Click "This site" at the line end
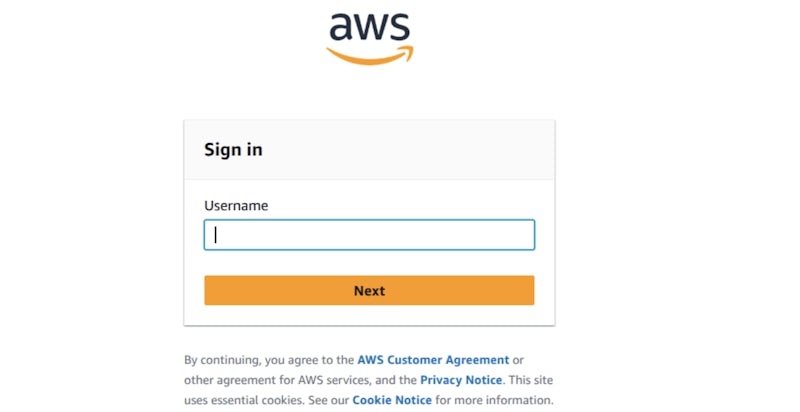Image resolution: width=800 pixels, height=412 pixels. [533, 380]
